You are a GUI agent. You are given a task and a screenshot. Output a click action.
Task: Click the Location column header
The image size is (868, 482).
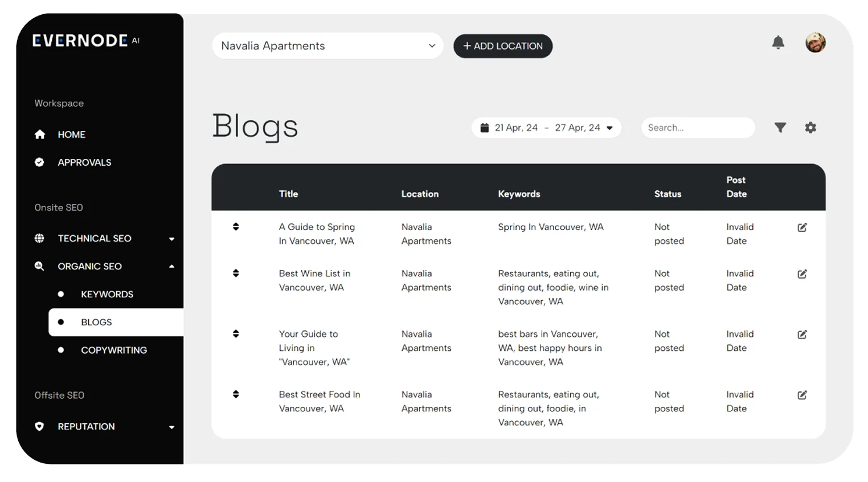pyautogui.click(x=420, y=194)
